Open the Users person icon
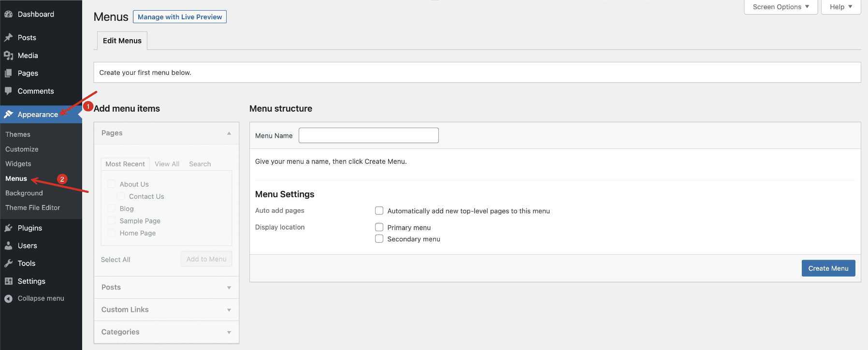 [x=8, y=246]
